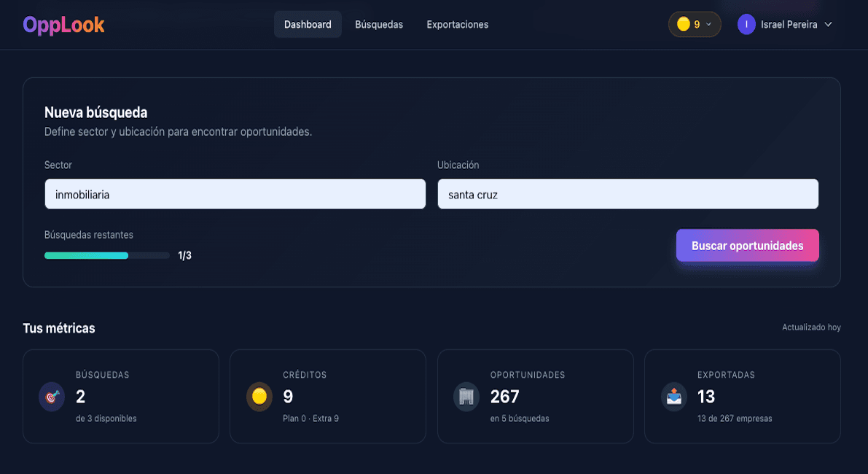The height and width of the screenshot is (474, 868).
Task: Expand the credits dropdown chevron
Action: coord(708,24)
